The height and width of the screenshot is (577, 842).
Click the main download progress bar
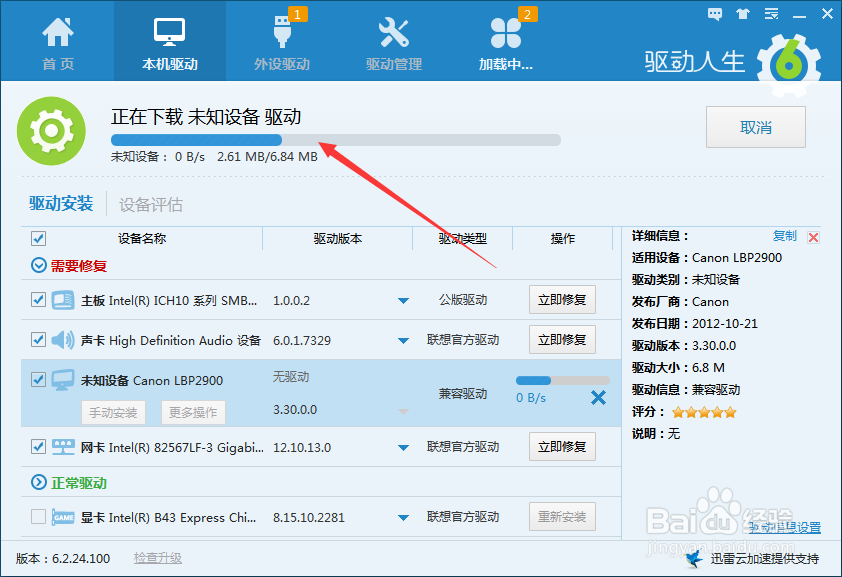pos(336,140)
